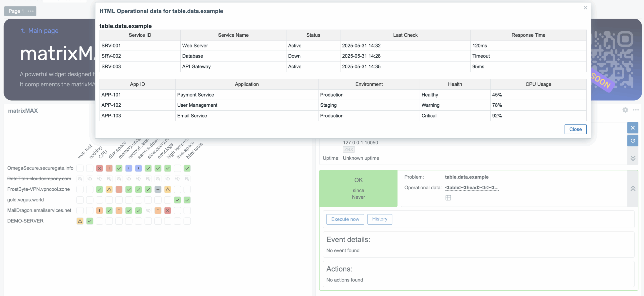Collapse problem panel with double up chevron
The image size is (644, 296).
[x=633, y=188]
